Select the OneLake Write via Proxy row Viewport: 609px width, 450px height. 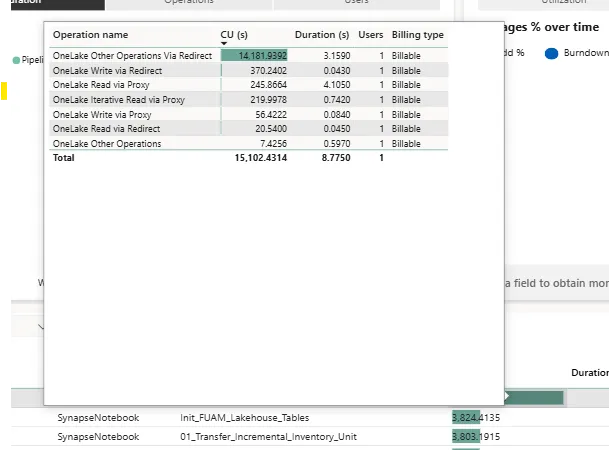[x=249, y=115]
